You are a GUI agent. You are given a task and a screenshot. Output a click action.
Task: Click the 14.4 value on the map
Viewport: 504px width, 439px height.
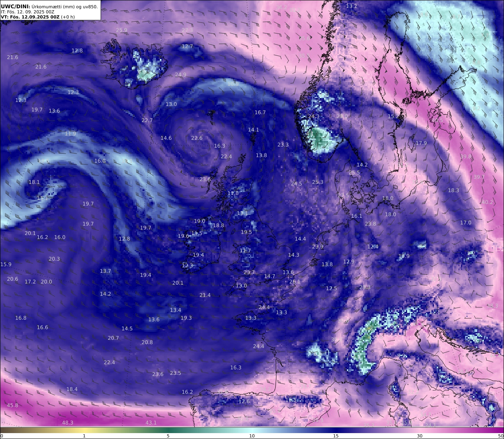click(300, 239)
